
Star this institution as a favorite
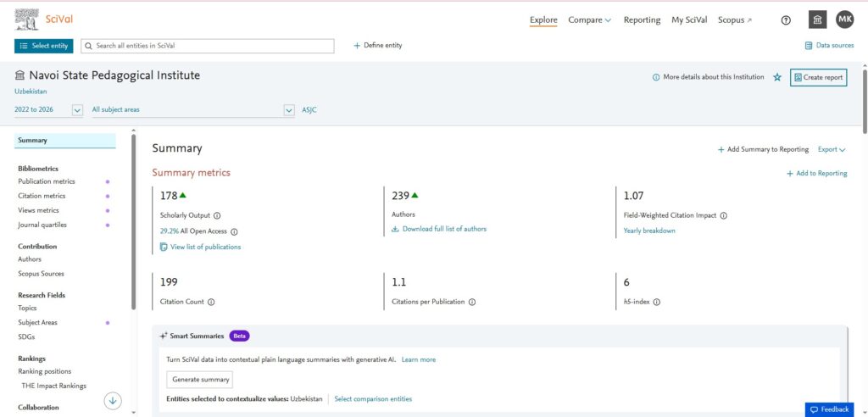(x=777, y=77)
